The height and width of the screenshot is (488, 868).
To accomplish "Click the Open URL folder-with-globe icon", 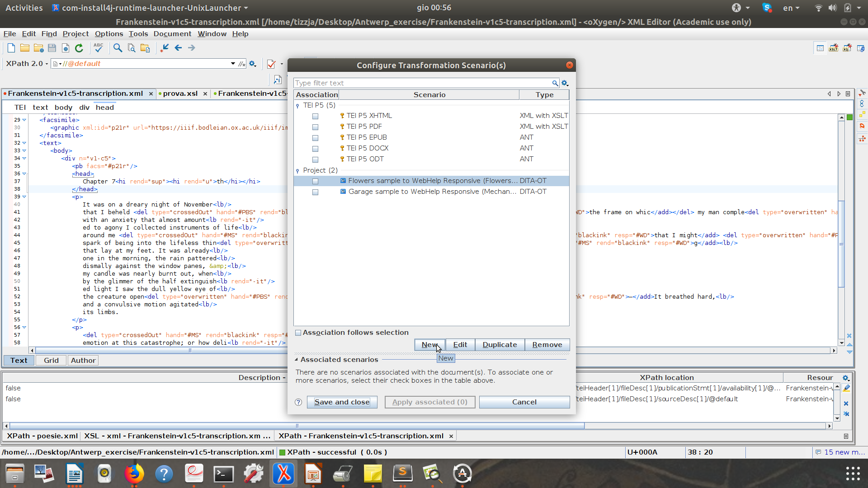I will pos(38,48).
